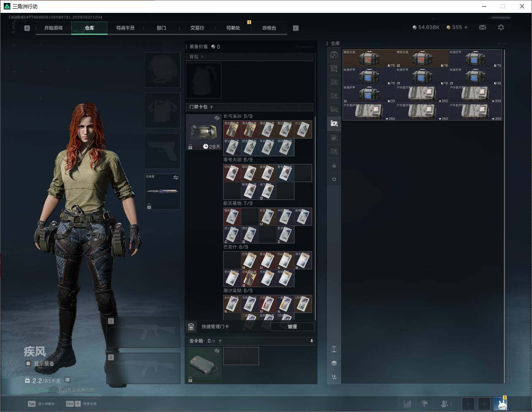Open the 改枪台 tab
This screenshot has width=532, height=412.
(x=269, y=28)
